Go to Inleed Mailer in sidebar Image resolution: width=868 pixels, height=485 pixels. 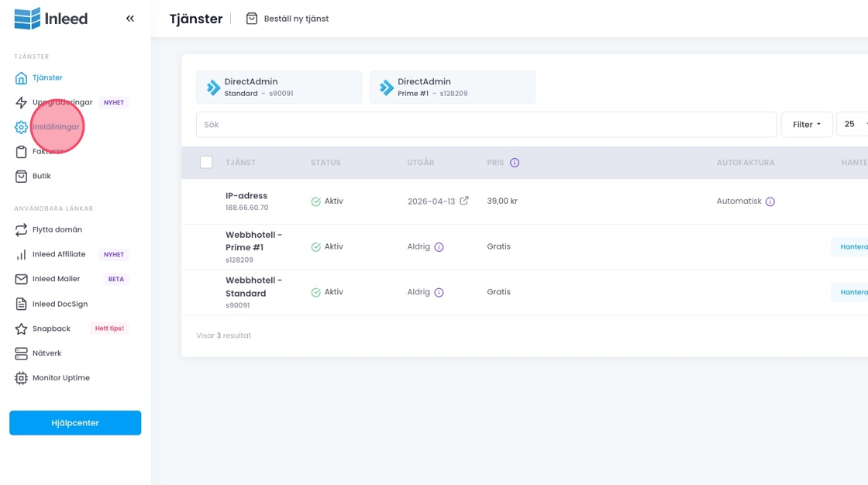[56, 279]
